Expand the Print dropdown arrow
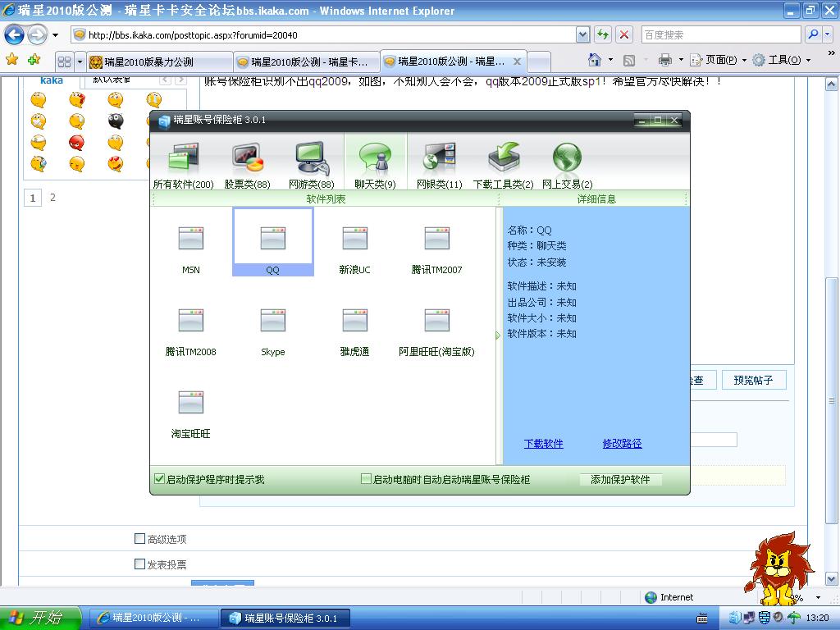This screenshot has height=630, width=840. (682, 60)
